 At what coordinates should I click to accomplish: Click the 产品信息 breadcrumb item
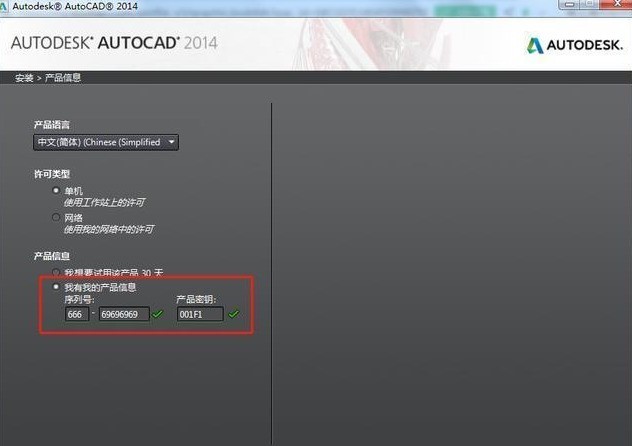click(63, 77)
